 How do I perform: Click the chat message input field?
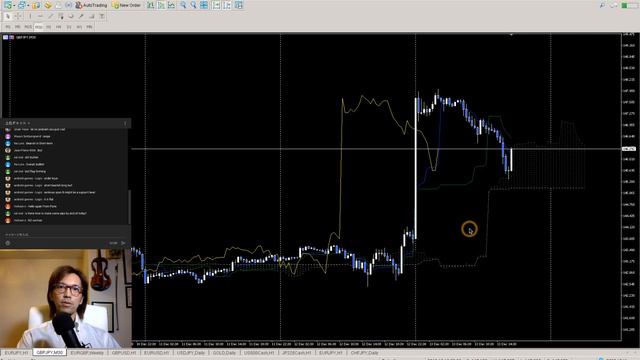65,235
